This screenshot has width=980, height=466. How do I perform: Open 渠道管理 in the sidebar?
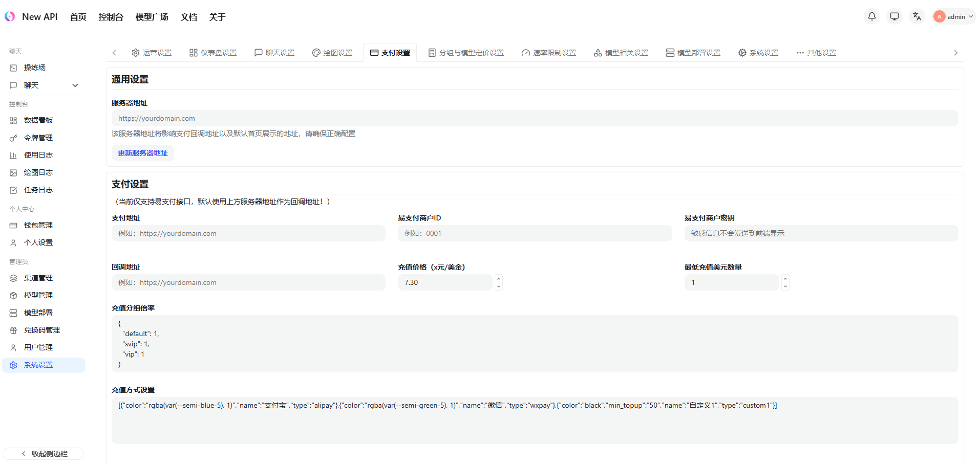(38, 278)
